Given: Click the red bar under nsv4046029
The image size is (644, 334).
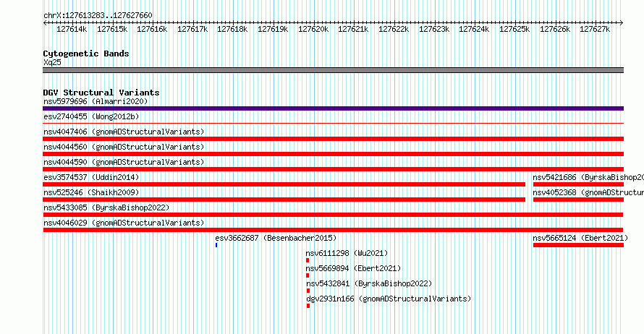Looking at the screenshot, I should click(333, 230).
